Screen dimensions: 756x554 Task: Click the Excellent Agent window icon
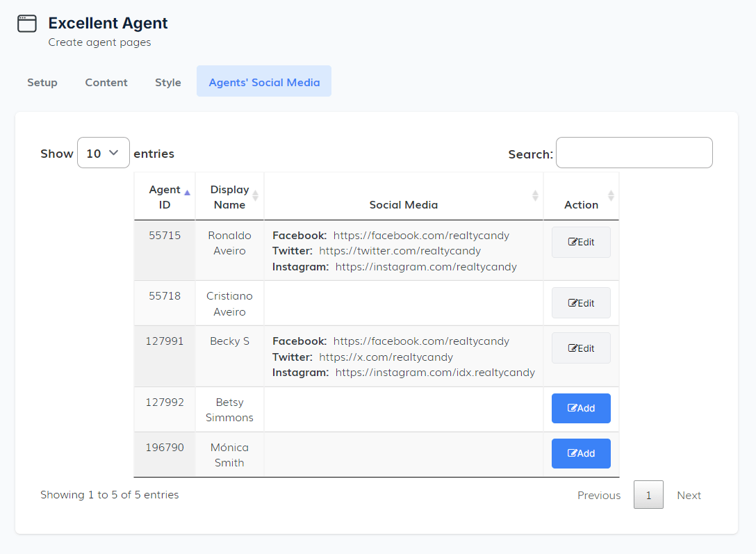pos(26,24)
